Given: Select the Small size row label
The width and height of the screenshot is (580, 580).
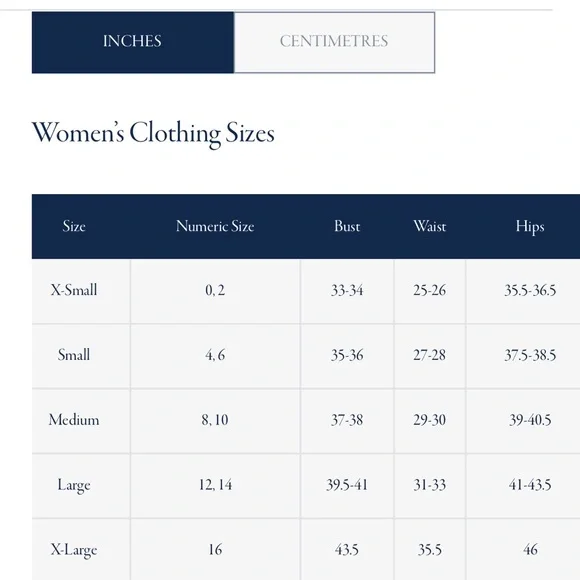Looking at the screenshot, I should click(74, 355).
